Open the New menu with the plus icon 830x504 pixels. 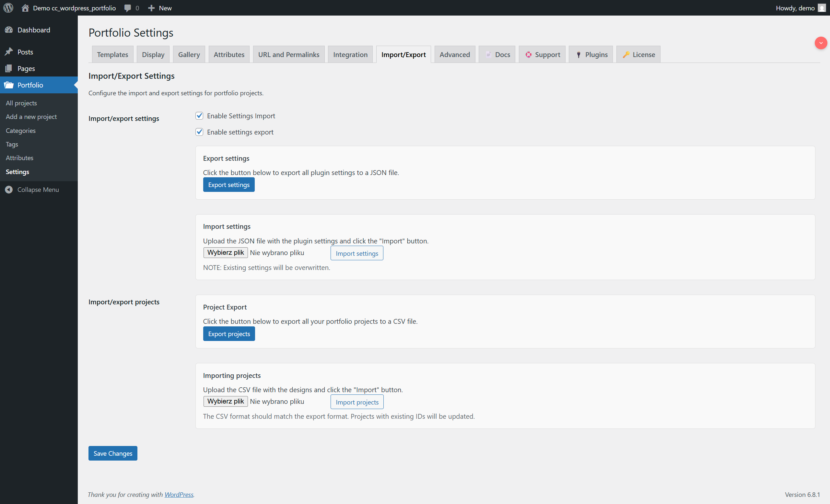coord(151,8)
